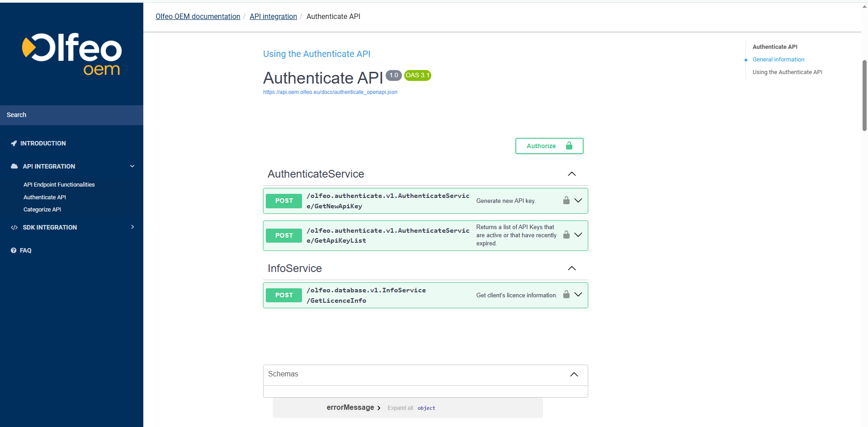Click the lock icon inside Authorize button
This screenshot has width=868, height=427.
569,145
